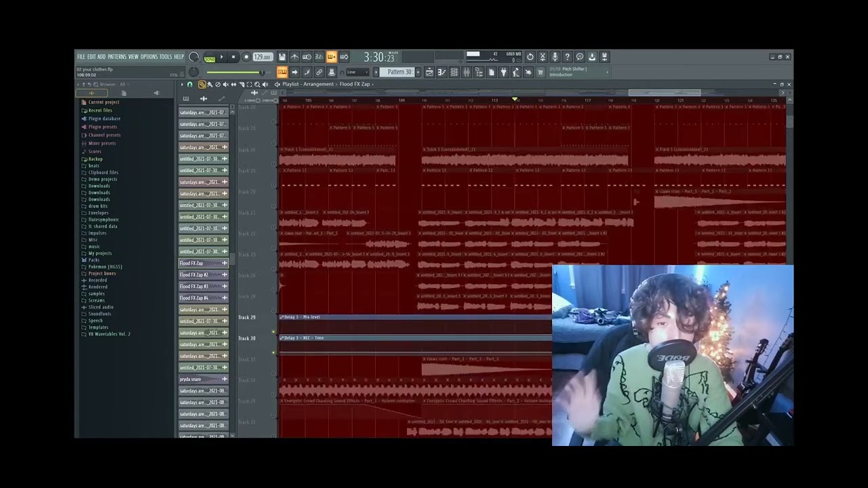Image resolution: width=868 pixels, height=488 pixels.
Task: Select the Playlist paint brush tool
Action: (x=210, y=84)
